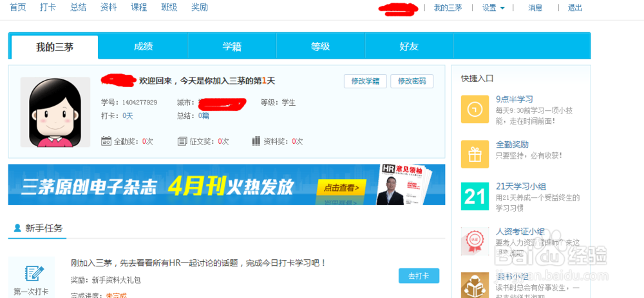Click the 第一次打卡 notepad icon
Screen dimensions: 644x298
coord(35,273)
